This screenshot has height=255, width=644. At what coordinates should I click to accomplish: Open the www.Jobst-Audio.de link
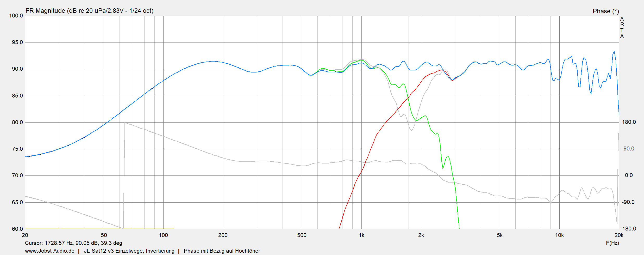[49, 251]
